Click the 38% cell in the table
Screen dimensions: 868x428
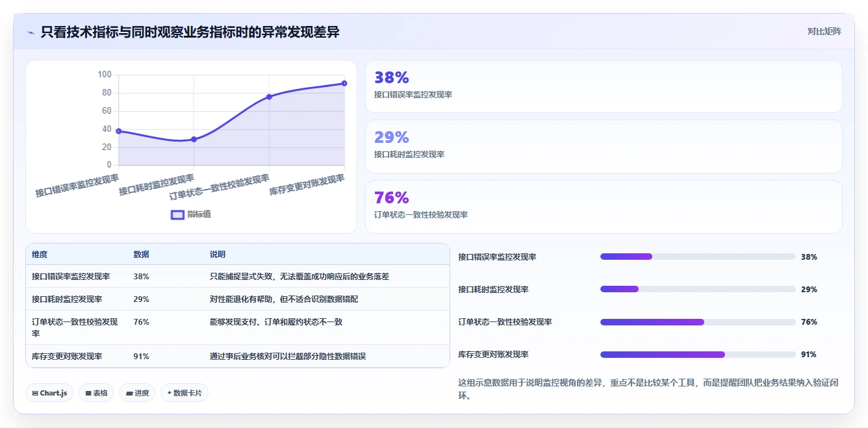(141, 277)
